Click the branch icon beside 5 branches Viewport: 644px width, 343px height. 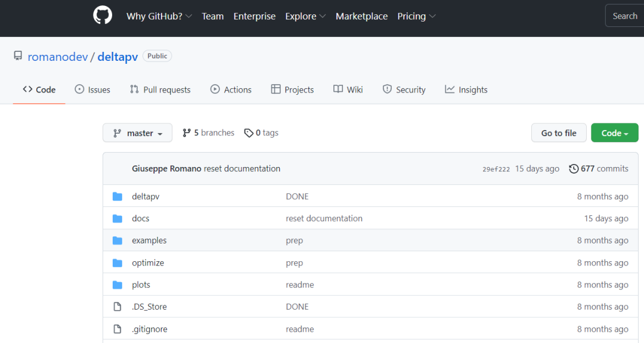(x=187, y=133)
